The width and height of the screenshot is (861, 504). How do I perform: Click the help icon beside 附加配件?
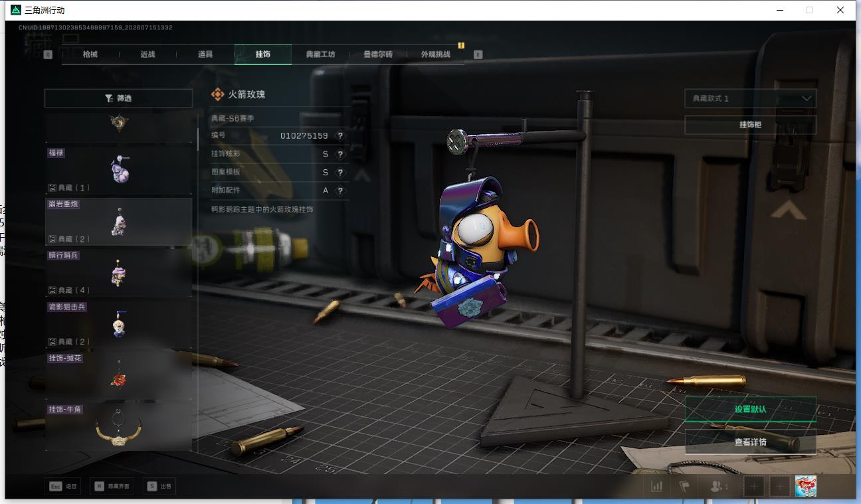[340, 191]
